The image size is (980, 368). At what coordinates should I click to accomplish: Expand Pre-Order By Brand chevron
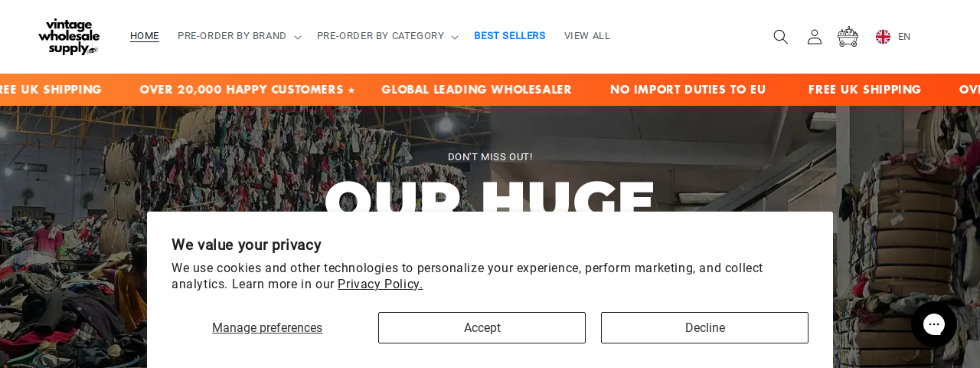click(x=298, y=37)
